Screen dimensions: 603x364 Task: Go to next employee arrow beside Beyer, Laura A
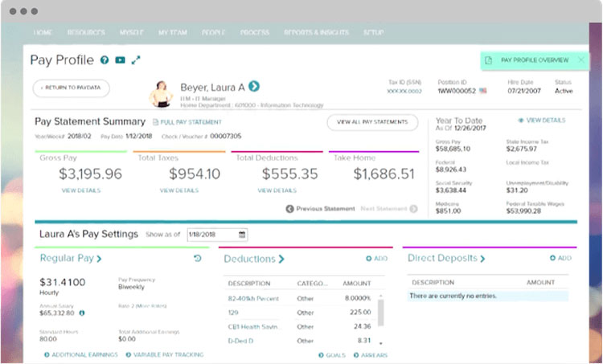point(254,86)
